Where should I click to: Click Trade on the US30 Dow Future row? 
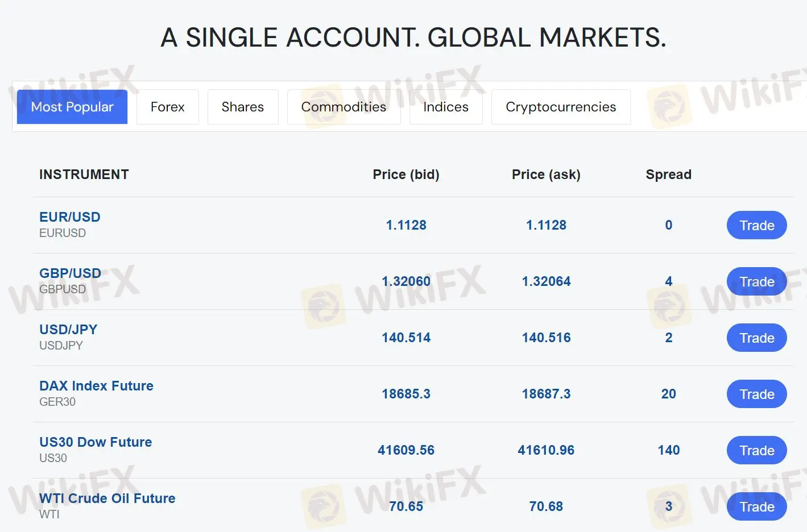point(756,450)
